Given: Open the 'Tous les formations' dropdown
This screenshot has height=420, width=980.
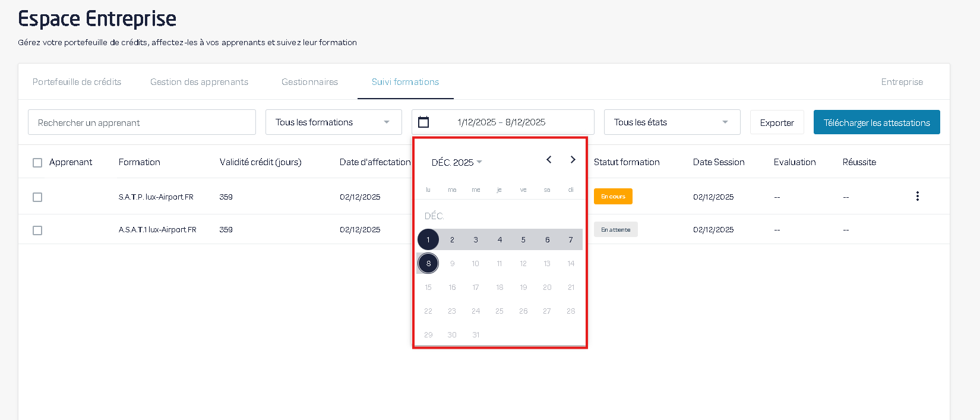Looking at the screenshot, I should tap(333, 122).
